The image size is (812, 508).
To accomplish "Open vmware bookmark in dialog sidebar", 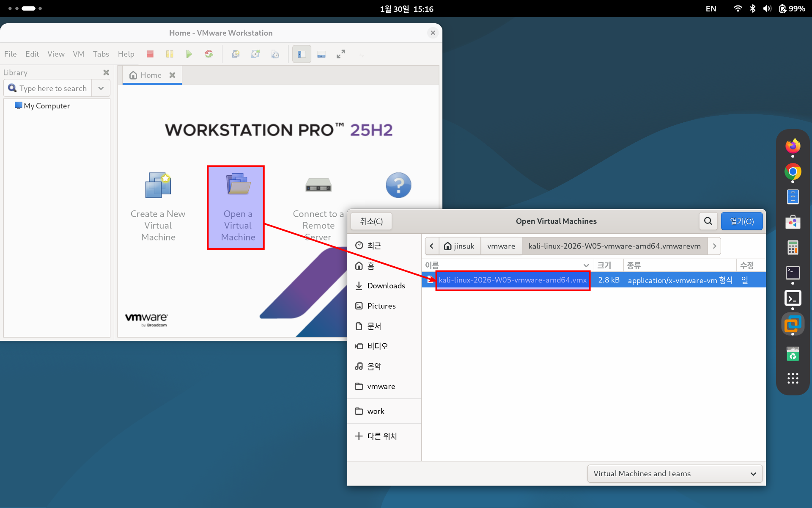I will 384,386.
